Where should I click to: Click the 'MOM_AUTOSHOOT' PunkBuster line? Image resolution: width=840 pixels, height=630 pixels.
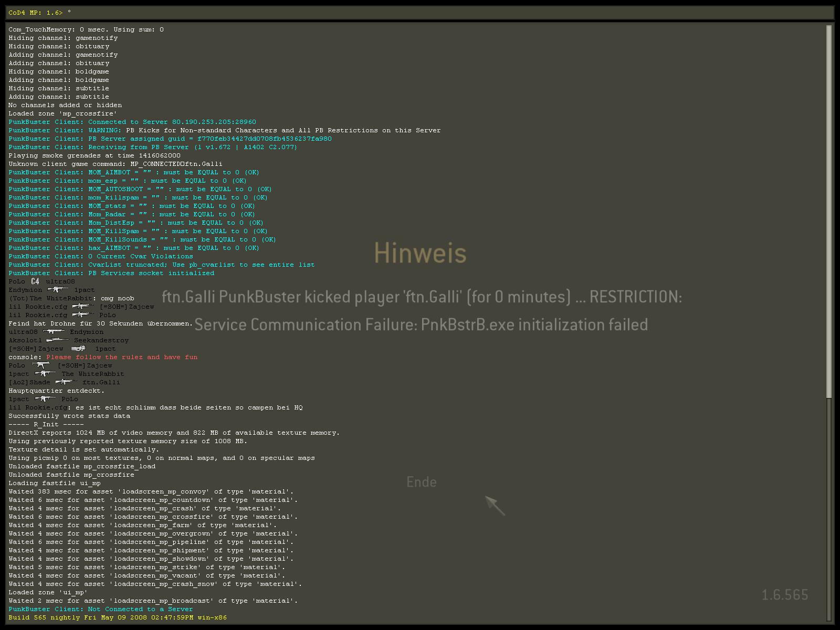140,189
